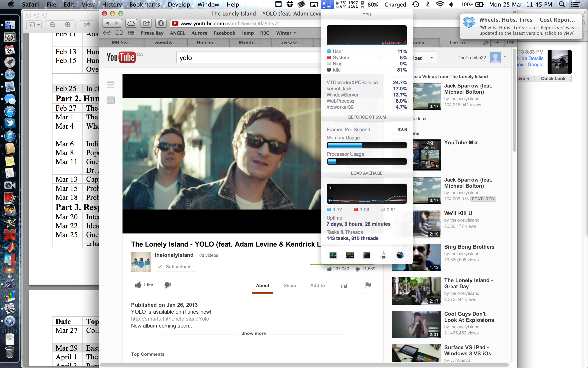This screenshot has width=588, height=368.
Task: Click the YouTube logo
Action: point(121,57)
